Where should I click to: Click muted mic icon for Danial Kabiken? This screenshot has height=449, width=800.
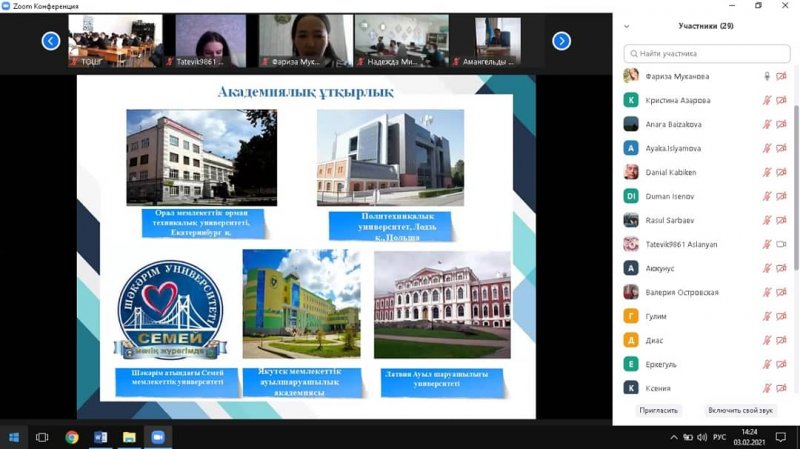pyautogui.click(x=766, y=172)
